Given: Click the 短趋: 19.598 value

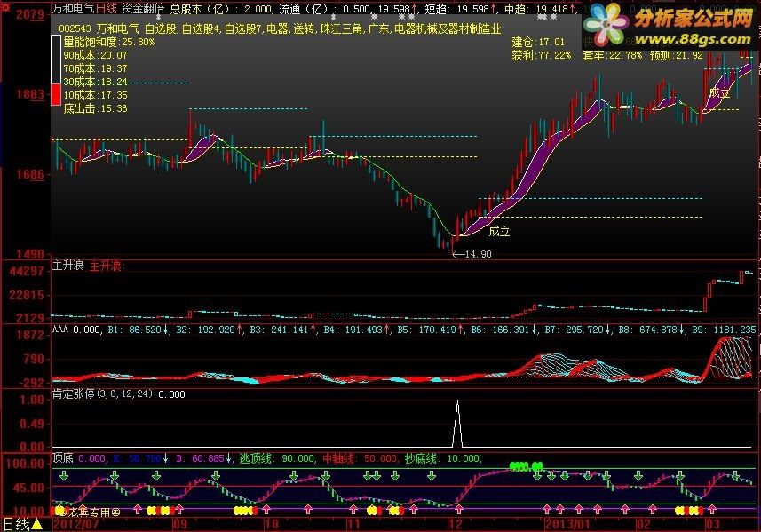Looking at the screenshot, I should coord(461,9).
